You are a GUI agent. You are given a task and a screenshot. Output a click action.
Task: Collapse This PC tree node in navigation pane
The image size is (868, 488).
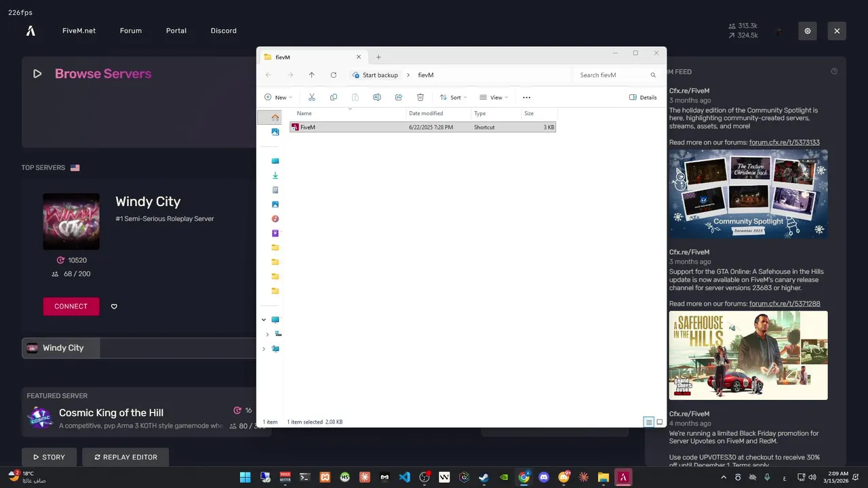pos(264,319)
